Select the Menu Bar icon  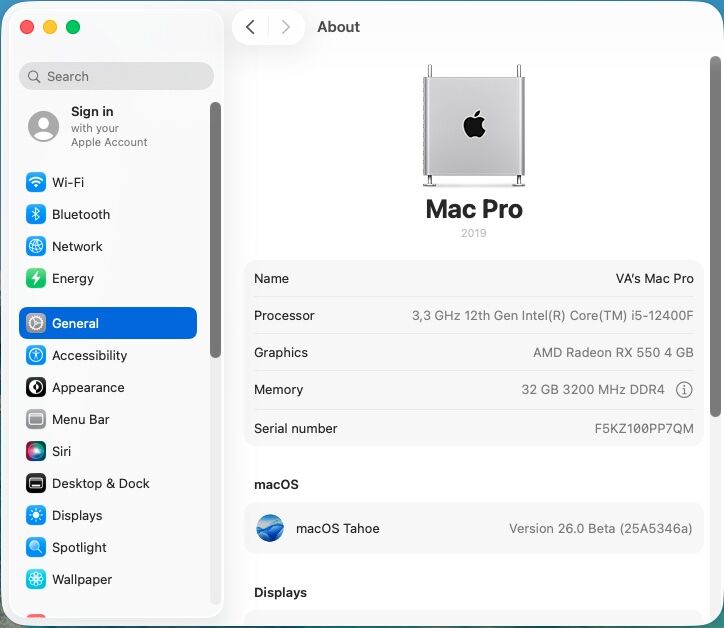pos(36,419)
